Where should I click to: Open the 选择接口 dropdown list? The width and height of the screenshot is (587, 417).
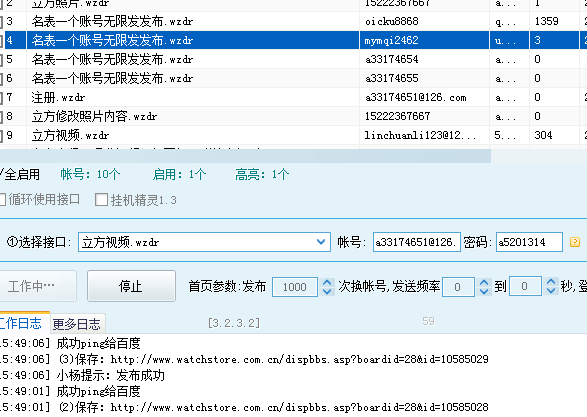pyautogui.click(x=321, y=242)
